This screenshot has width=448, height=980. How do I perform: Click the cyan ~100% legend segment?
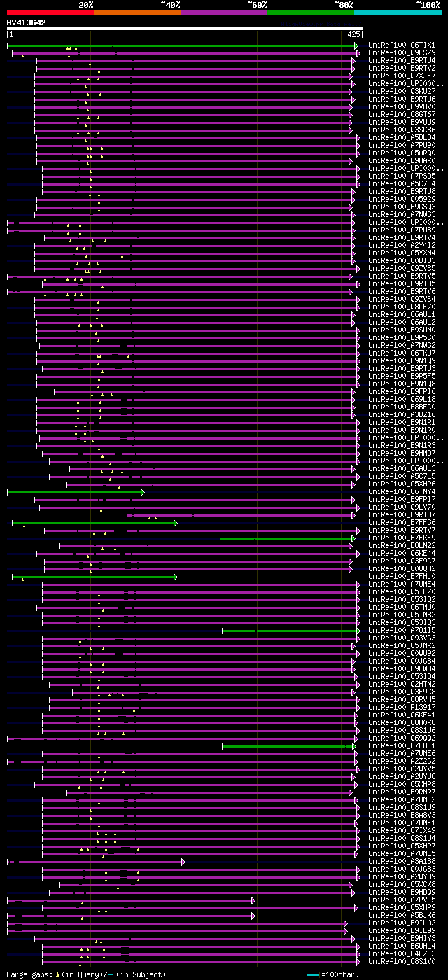click(x=398, y=12)
